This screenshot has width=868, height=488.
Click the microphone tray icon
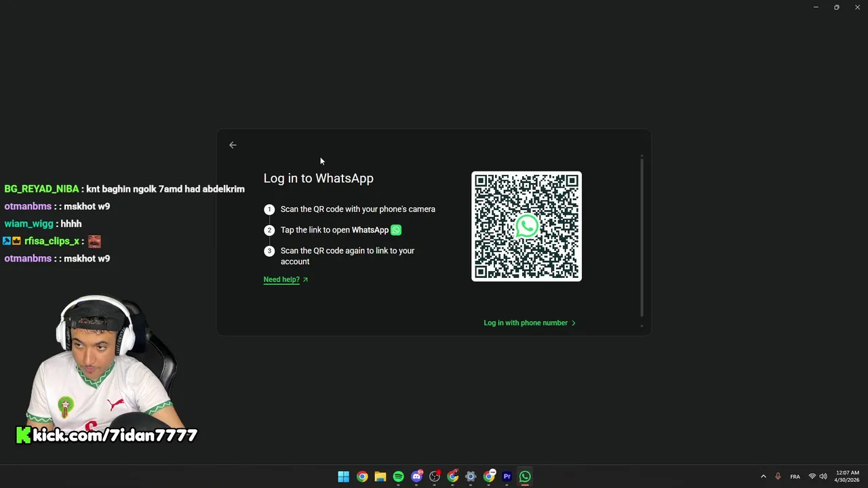[x=778, y=476]
